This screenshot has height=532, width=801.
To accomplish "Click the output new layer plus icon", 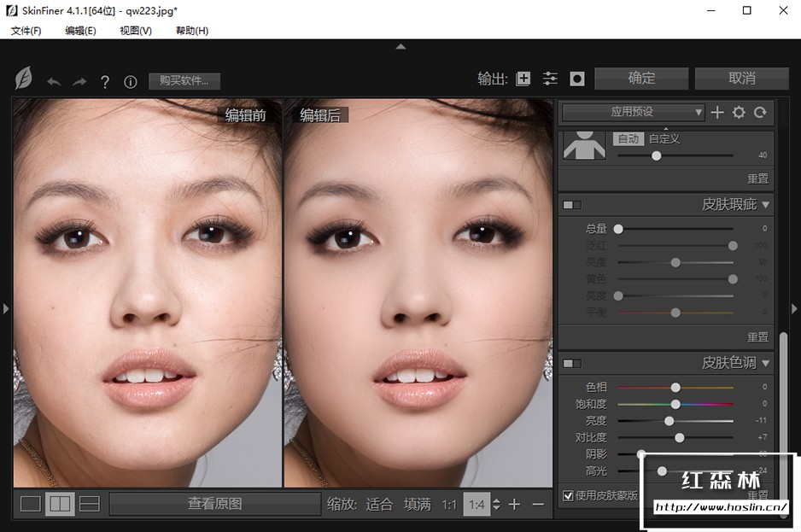I will click(x=523, y=79).
